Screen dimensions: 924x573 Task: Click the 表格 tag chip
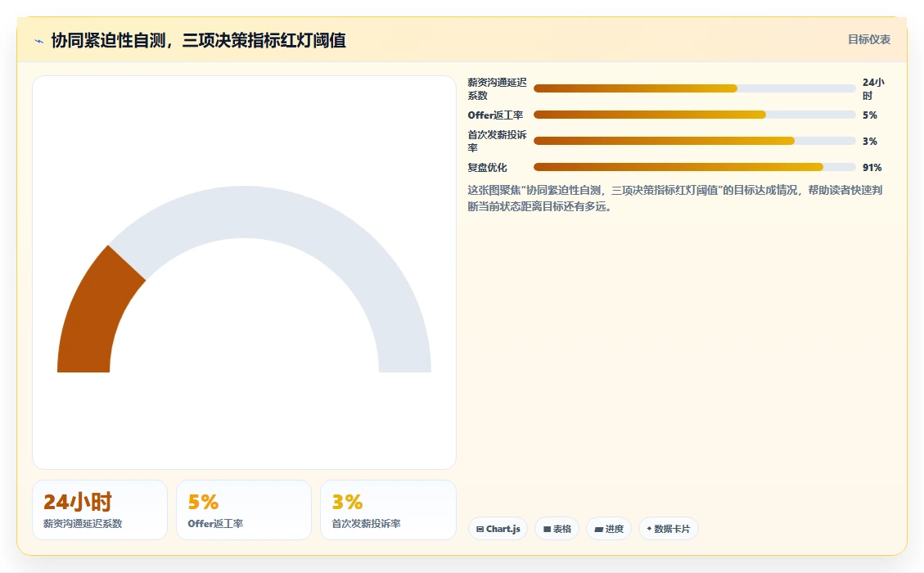tap(557, 529)
